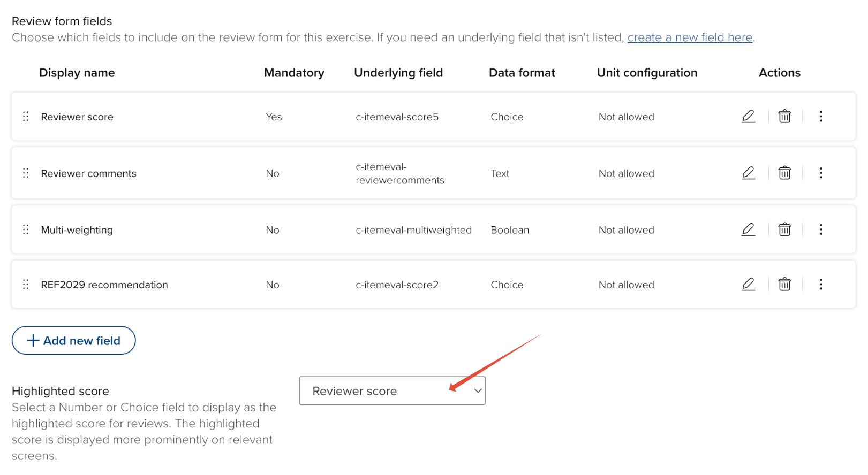This screenshot has width=868, height=475.
Task: Grab the drag handle for Reviewer score
Action: click(x=26, y=117)
